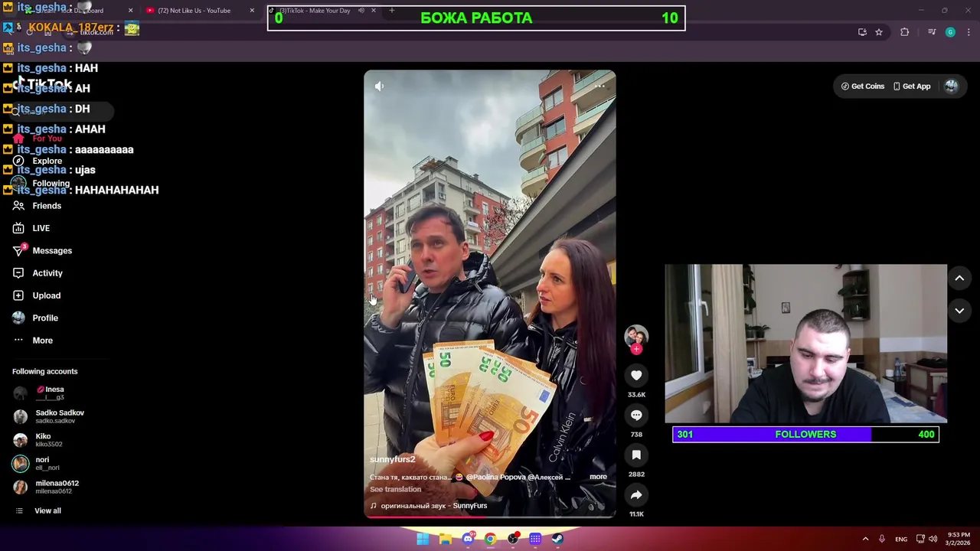Close the TikTok - Make Your Day tab

[374, 11]
